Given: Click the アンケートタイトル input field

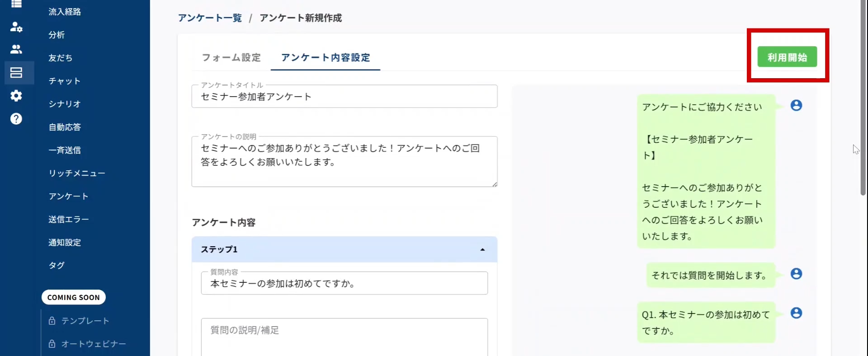Looking at the screenshot, I should coord(344,97).
